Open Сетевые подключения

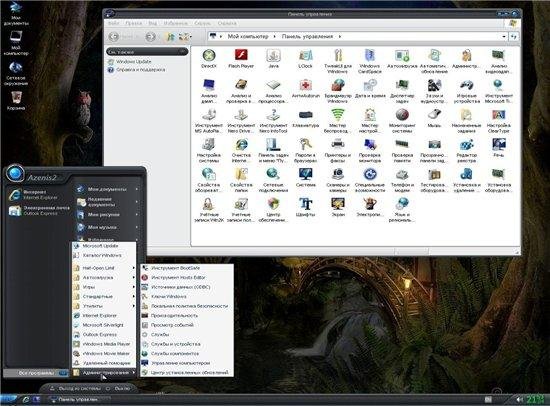[x=273, y=180]
